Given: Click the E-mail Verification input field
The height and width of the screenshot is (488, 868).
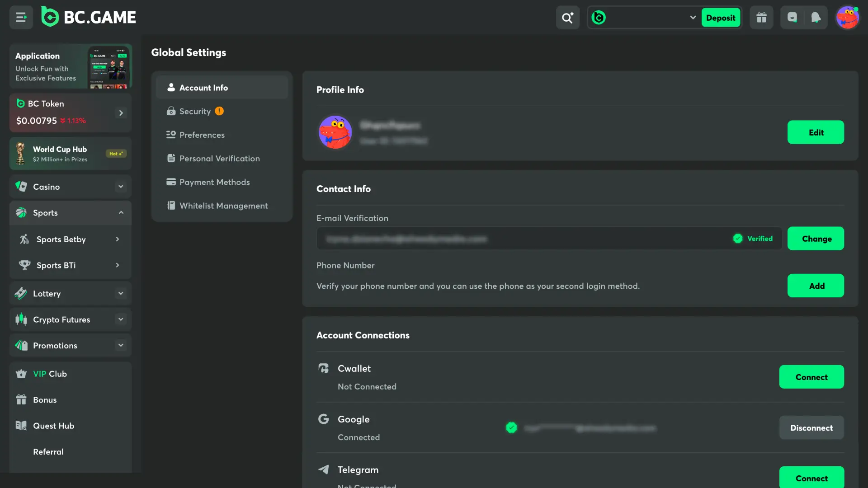Looking at the screenshot, I should pos(549,239).
